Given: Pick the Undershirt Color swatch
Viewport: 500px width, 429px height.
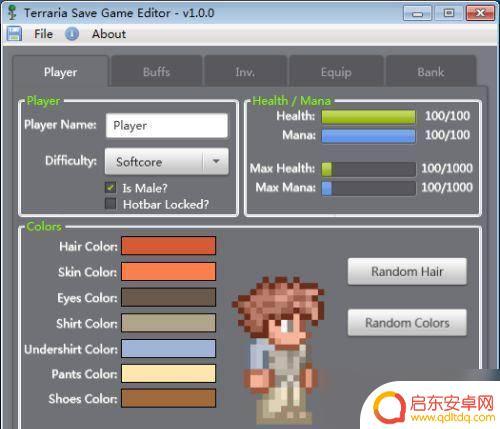Looking at the screenshot, I should click(x=168, y=349).
